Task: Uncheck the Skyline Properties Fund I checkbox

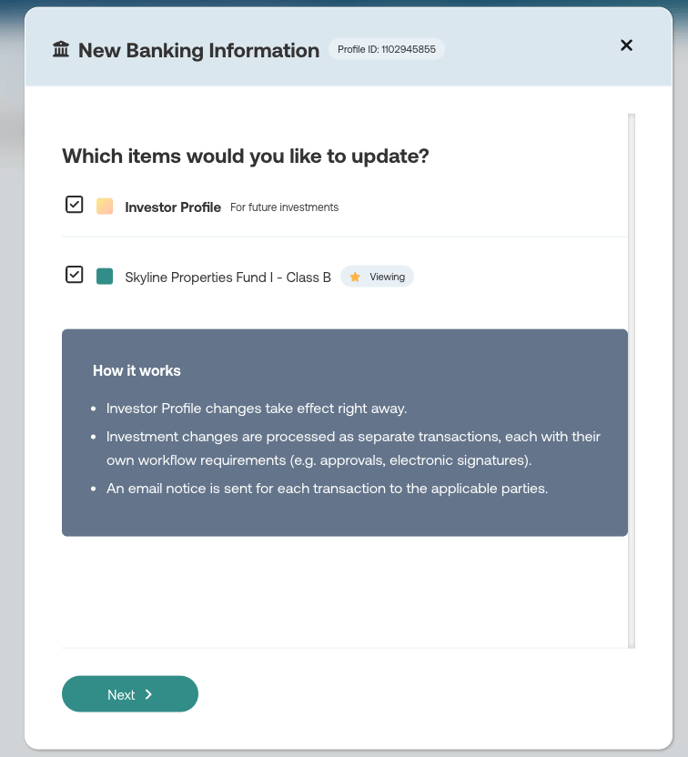Action: (x=74, y=275)
